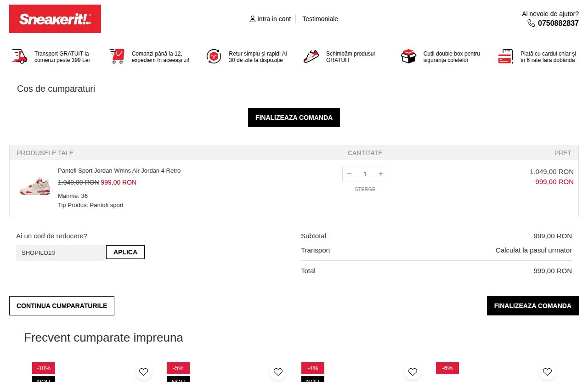Click the free transport truck icon
This screenshot has height=382, width=588.
point(19,56)
